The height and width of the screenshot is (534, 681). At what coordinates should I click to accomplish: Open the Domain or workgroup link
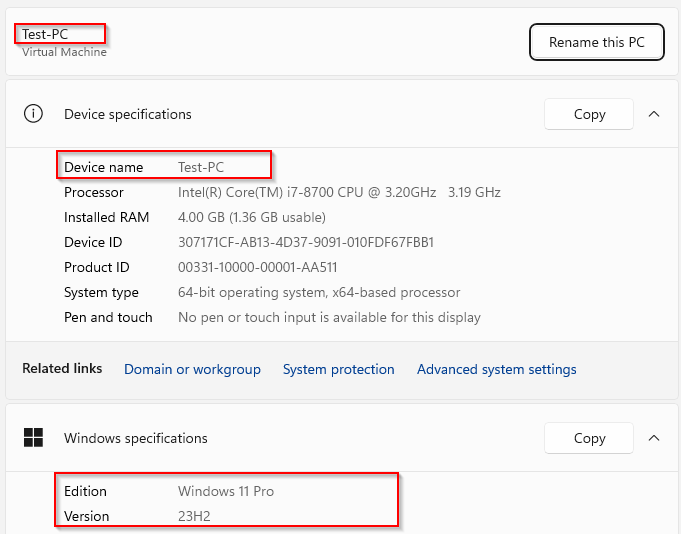coord(192,369)
